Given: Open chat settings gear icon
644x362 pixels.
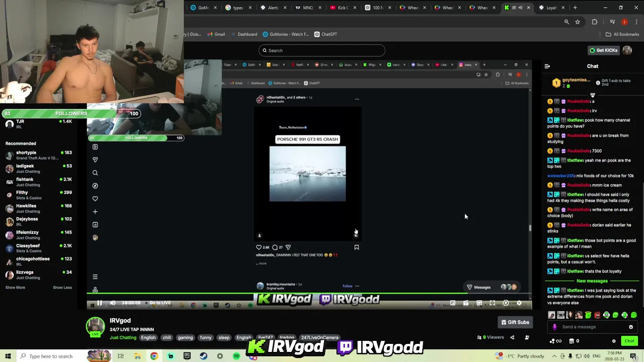Looking at the screenshot, I should [x=614, y=341].
